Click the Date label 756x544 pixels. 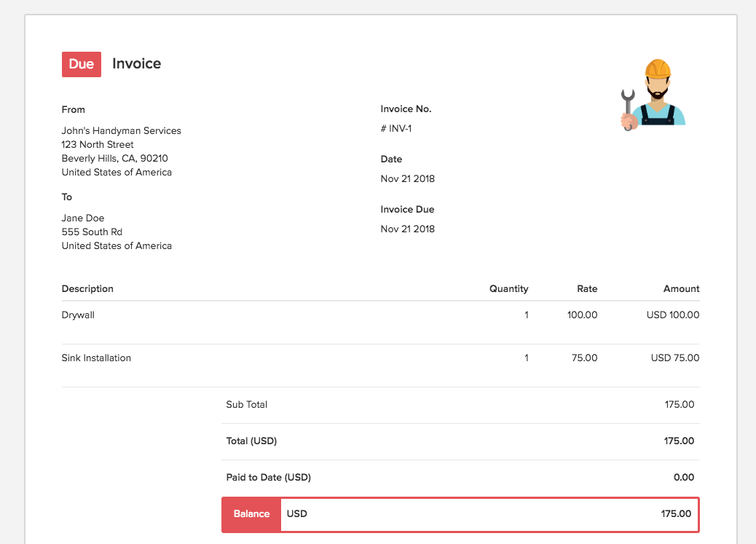point(392,159)
